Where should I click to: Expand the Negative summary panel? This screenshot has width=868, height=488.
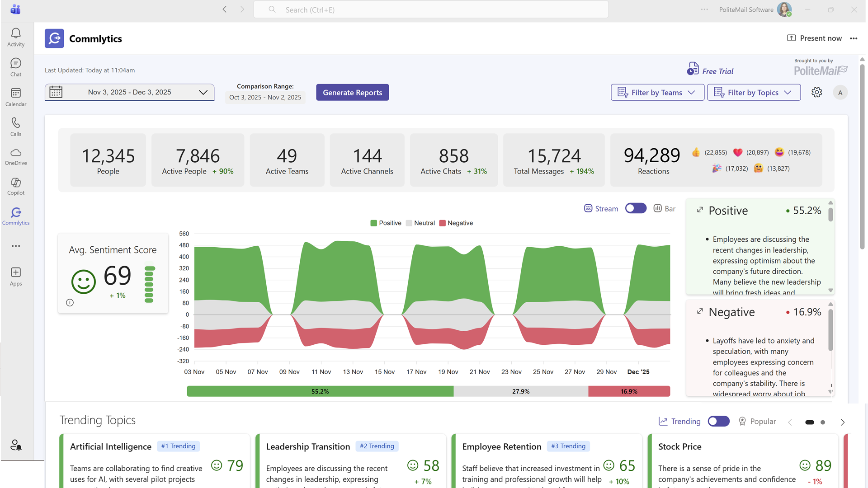click(700, 311)
